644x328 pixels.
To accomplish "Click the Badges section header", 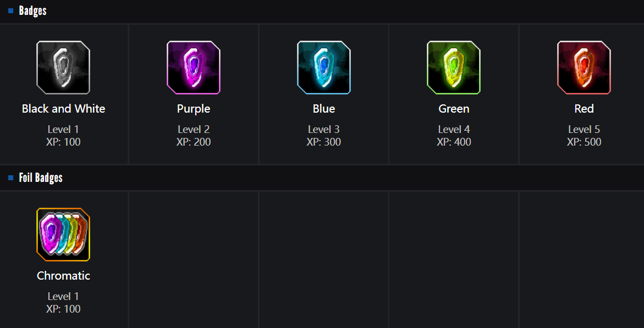I will pyautogui.click(x=32, y=10).
